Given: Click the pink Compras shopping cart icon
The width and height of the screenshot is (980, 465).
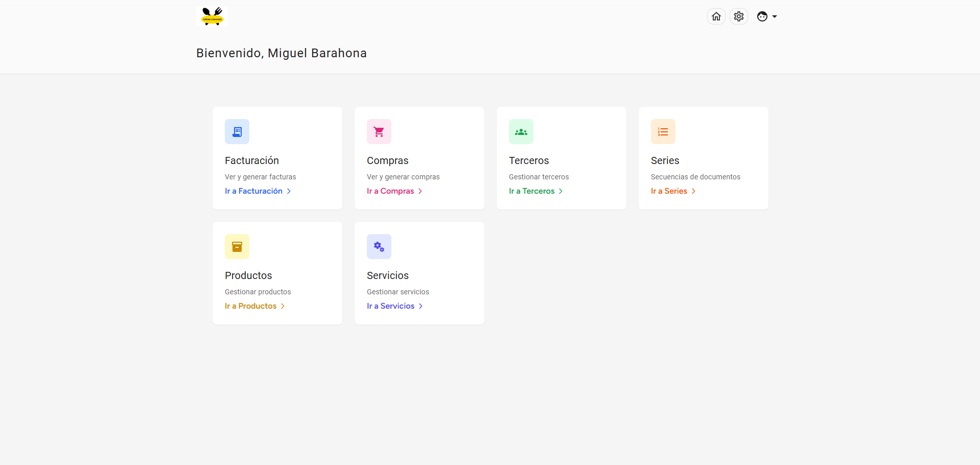Looking at the screenshot, I should point(379,132).
